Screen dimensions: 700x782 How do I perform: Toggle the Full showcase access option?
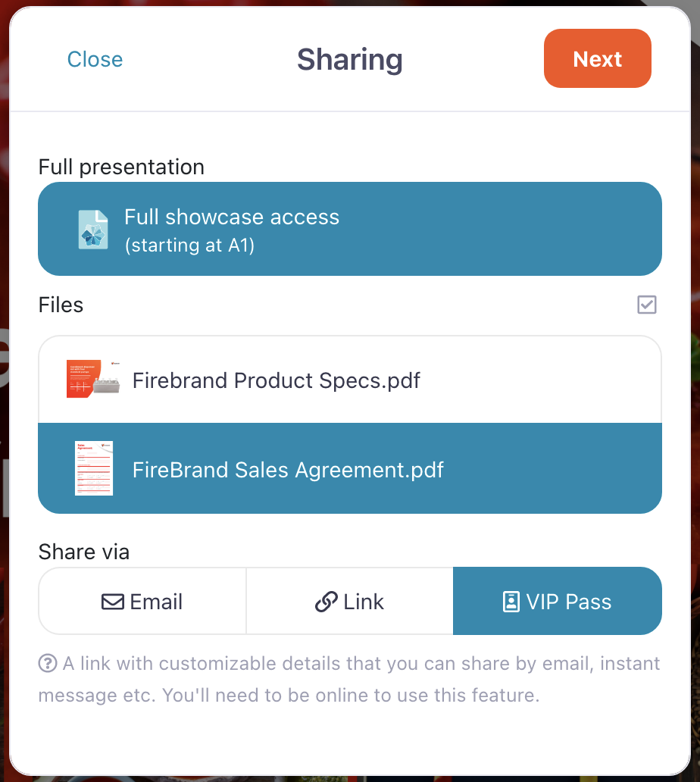tap(349, 229)
